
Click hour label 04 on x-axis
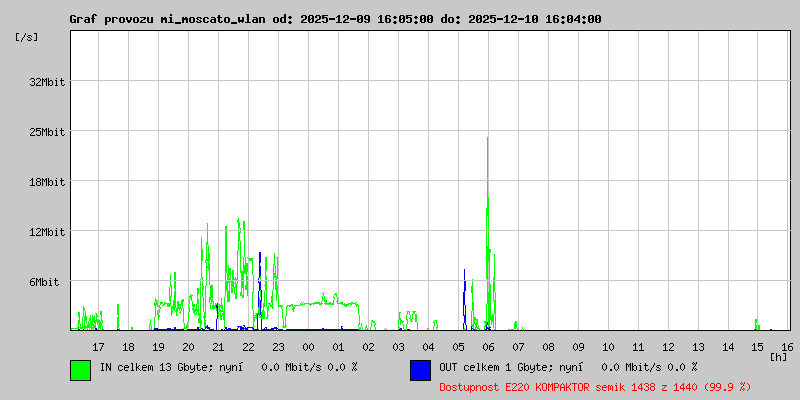[x=429, y=347]
